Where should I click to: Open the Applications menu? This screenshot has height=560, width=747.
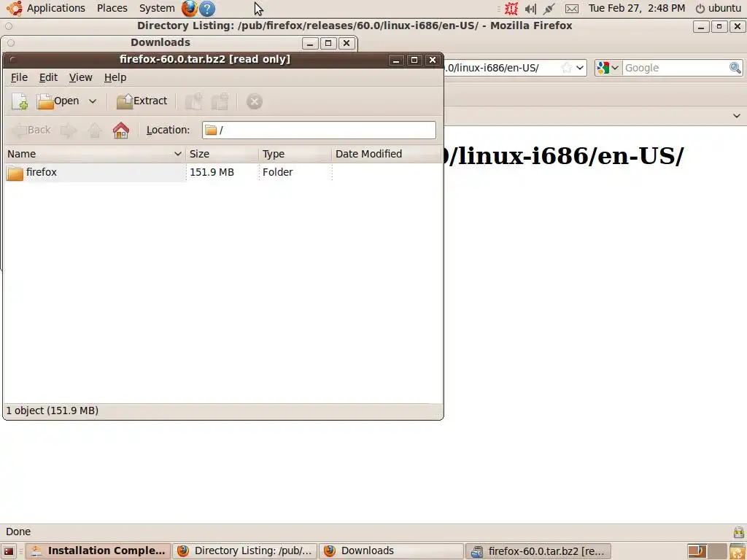[x=55, y=8]
